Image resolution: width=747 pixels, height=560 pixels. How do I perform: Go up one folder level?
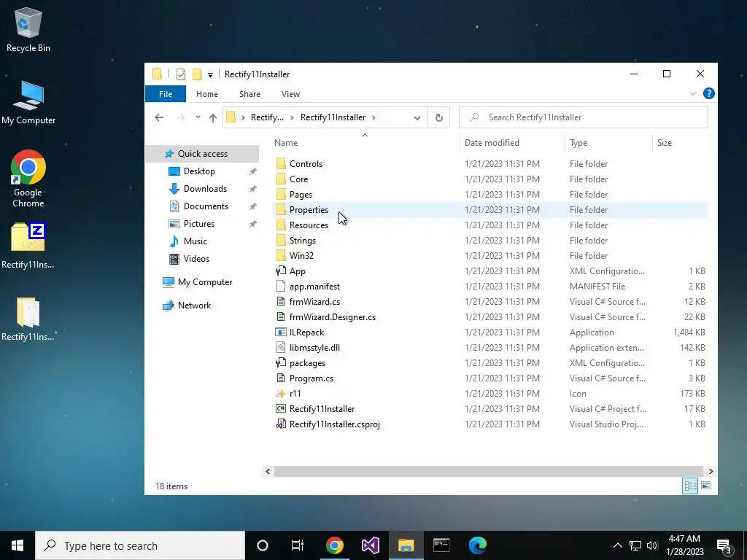[x=213, y=117]
